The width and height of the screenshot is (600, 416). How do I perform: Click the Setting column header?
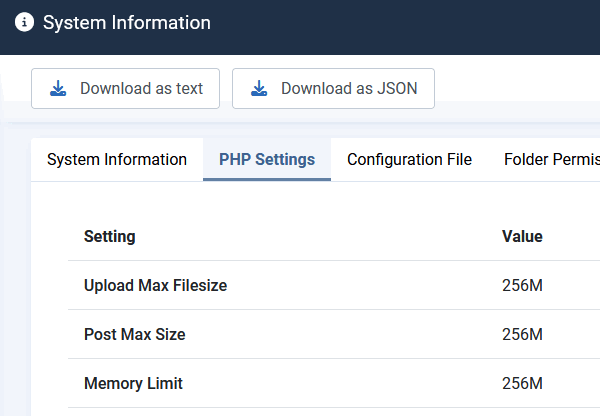pyautogui.click(x=110, y=237)
